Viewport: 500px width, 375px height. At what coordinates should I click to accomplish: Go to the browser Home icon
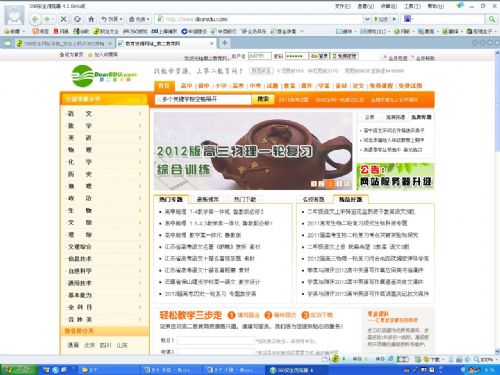tap(91, 19)
